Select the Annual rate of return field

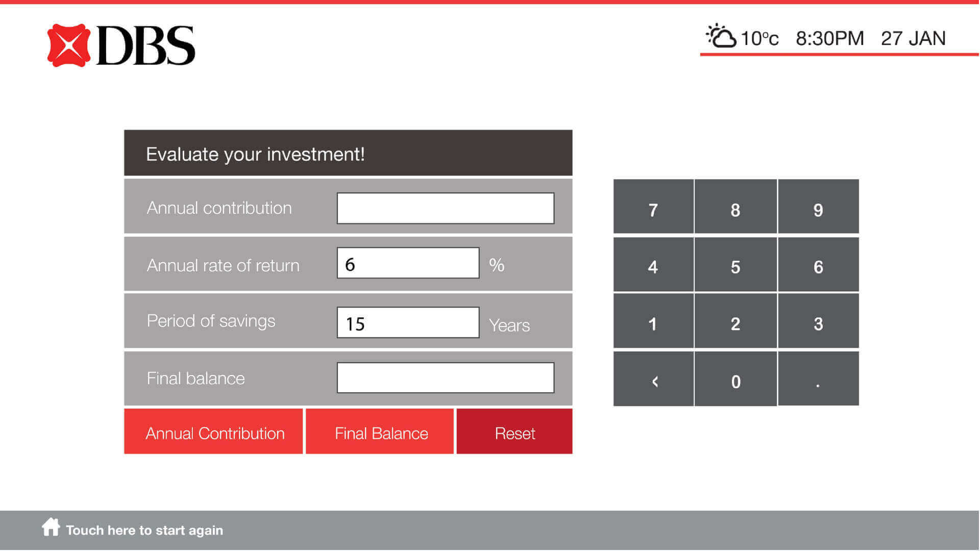(x=408, y=263)
